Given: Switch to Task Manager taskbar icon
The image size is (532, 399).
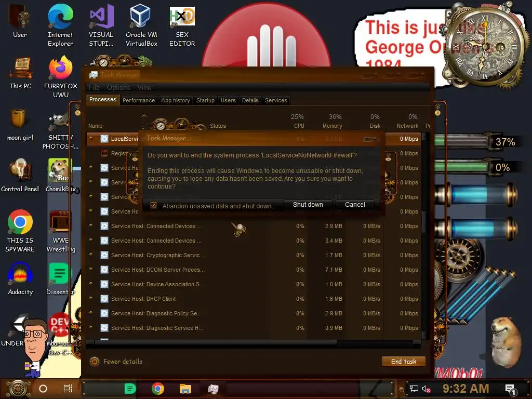Looking at the screenshot, I should (x=213, y=389).
